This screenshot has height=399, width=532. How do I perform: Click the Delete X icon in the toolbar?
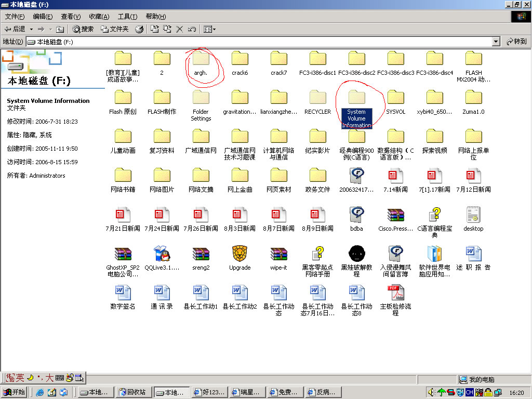[x=180, y=30]
